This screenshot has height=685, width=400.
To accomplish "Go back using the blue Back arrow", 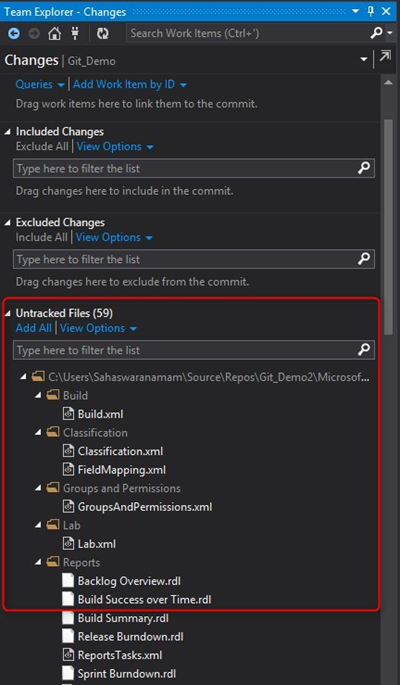I will pyautogui.click(x=14, y=34).
